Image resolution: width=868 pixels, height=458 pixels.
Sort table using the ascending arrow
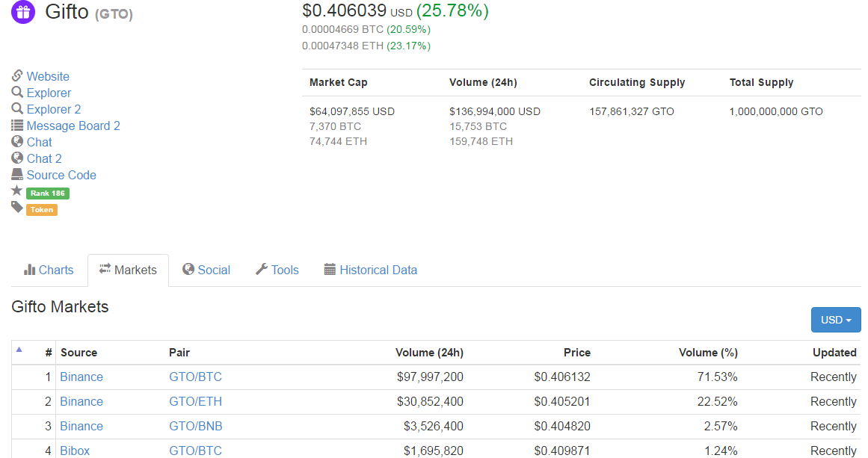point(19,350)
